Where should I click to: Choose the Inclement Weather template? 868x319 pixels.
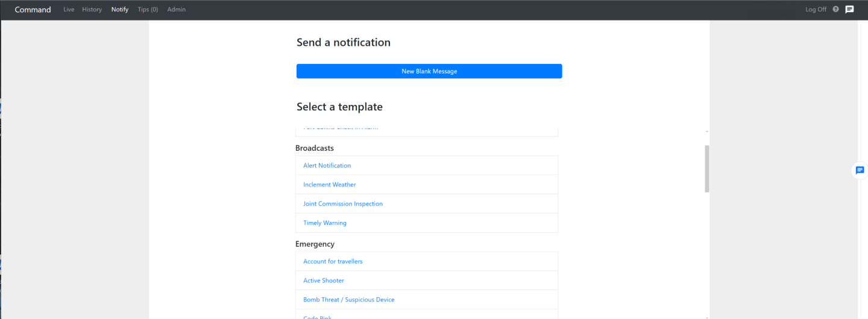click(329, 185)
